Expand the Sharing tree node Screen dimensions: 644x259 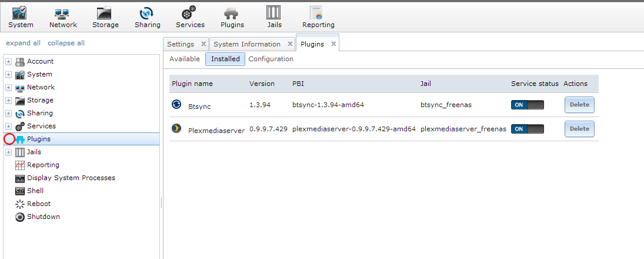tap(9, 114)
